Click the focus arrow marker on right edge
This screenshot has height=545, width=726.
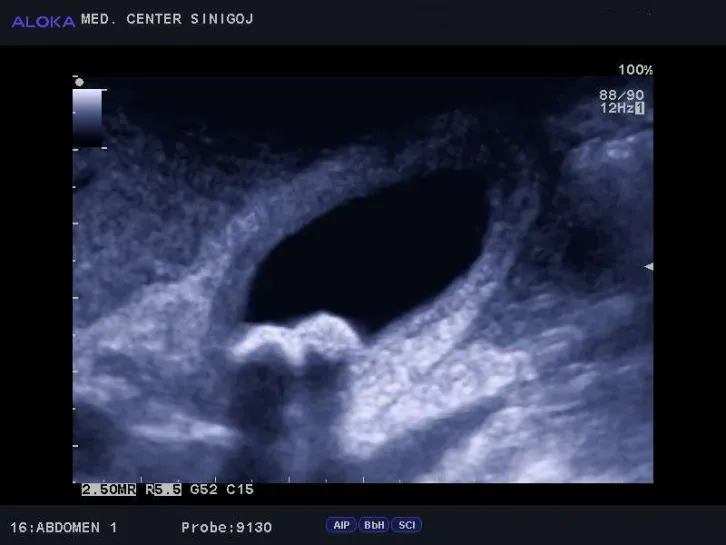tap(649, 266)
